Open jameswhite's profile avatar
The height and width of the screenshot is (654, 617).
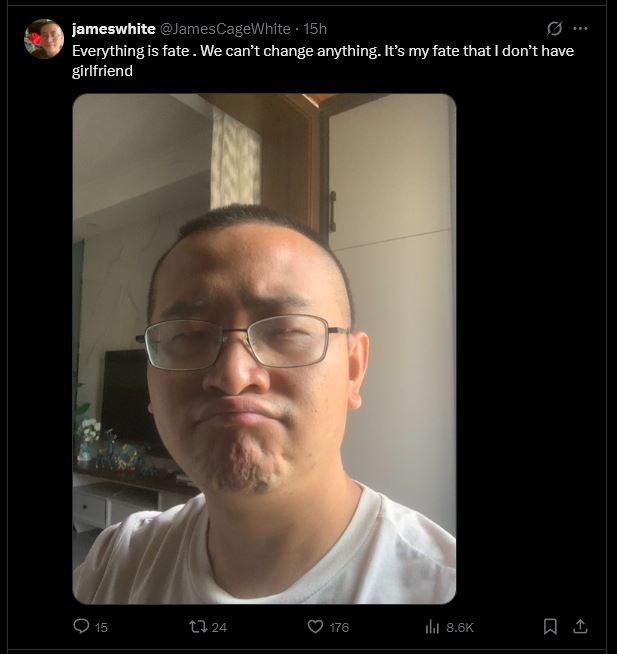[44, 39]
